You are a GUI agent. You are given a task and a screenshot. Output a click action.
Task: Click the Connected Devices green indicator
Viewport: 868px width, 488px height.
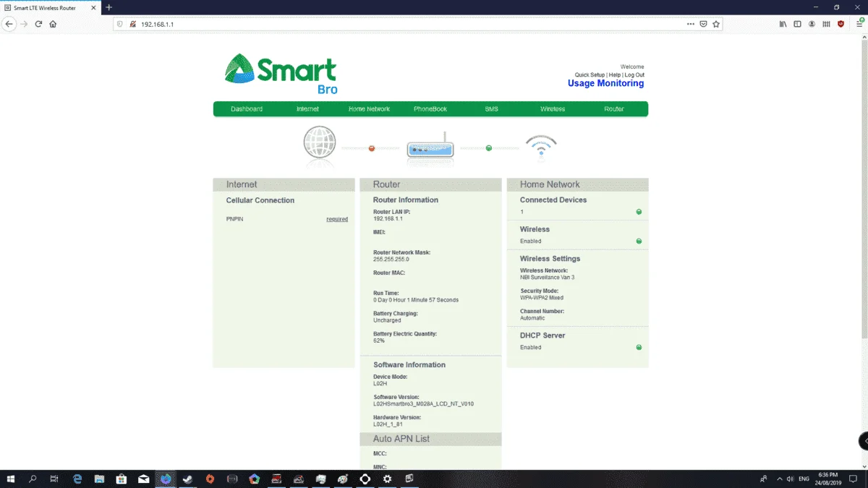639,212
